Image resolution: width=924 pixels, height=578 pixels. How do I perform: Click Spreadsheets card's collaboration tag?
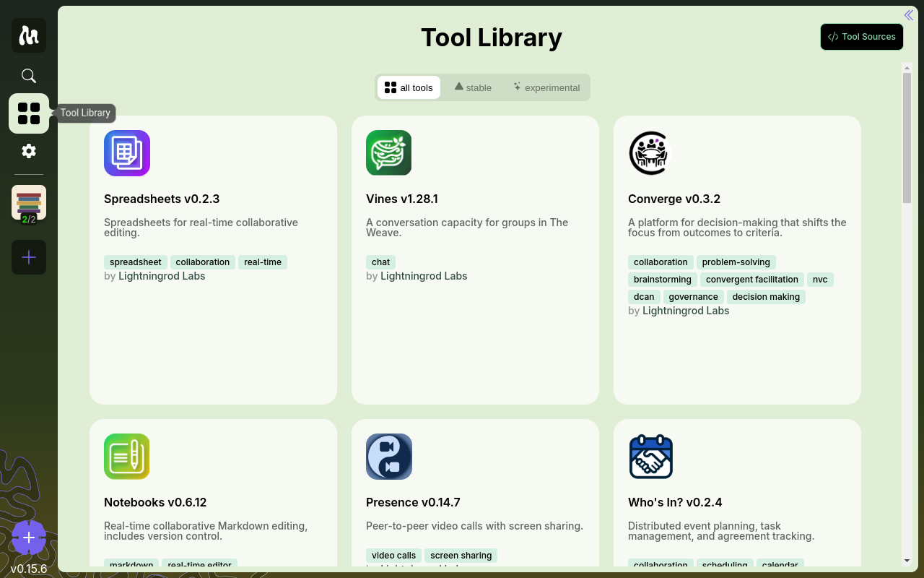point(203,262)
